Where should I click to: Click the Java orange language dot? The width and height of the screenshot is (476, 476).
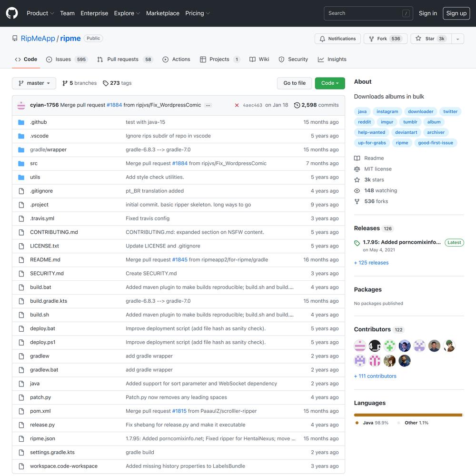pyautogui.click(x=357, y=423)
